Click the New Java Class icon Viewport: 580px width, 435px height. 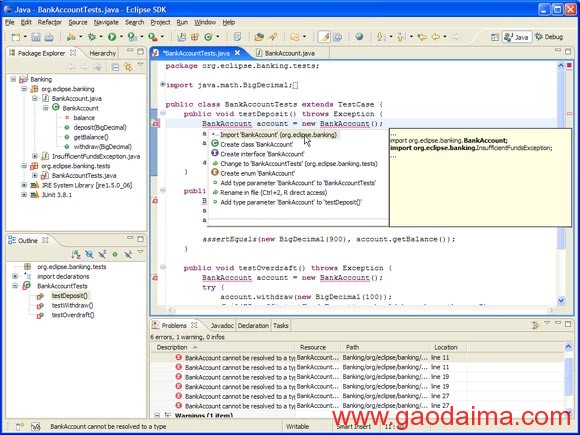[x=208, y=37]
